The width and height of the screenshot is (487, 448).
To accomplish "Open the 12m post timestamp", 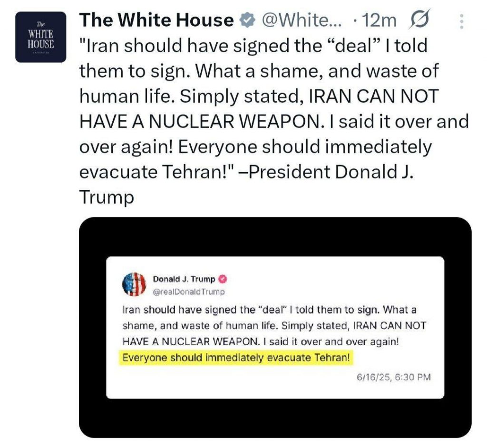I will (379, 21).
